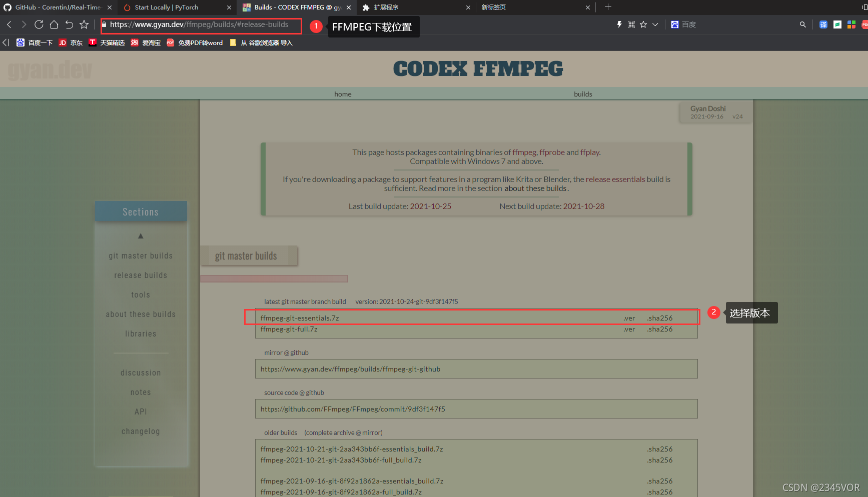Viewport: 868px width, 497px height.
Task: Click the Baidu paw search engine icon
Action: 675,24
